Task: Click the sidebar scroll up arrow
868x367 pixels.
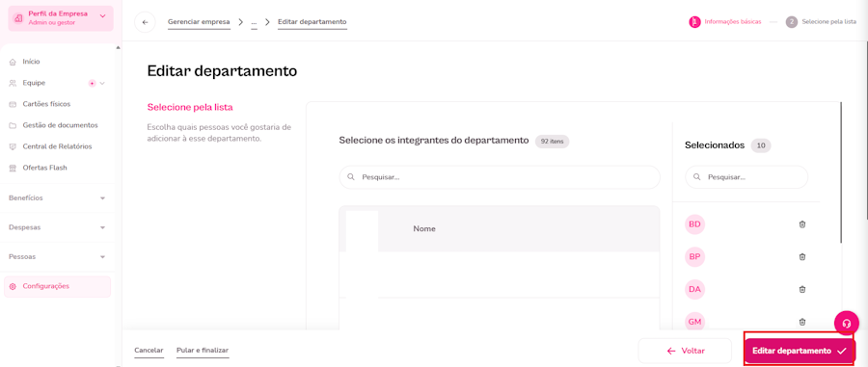Action: click(x=118, y=47)
